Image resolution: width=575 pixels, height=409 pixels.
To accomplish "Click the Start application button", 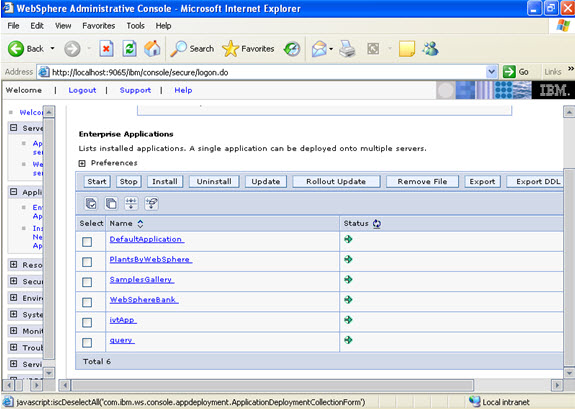I will pos(97,182).
